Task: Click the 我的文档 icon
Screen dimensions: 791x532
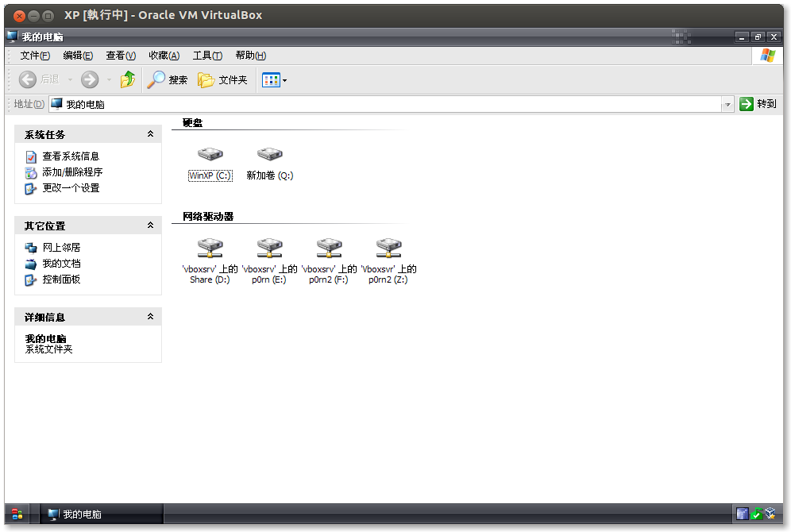Action: pos(31,264)
